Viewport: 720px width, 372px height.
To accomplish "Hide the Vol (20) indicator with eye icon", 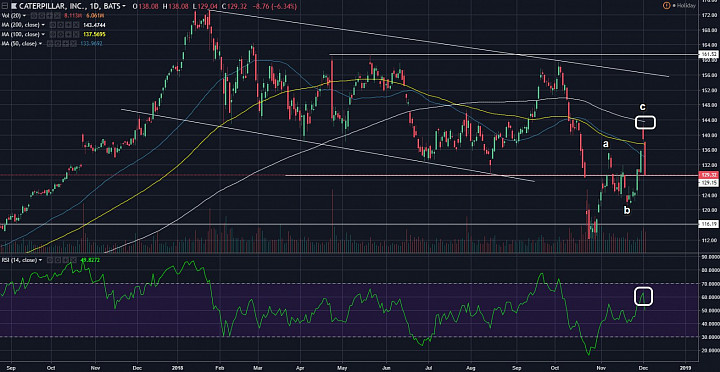I will [34, 16].
